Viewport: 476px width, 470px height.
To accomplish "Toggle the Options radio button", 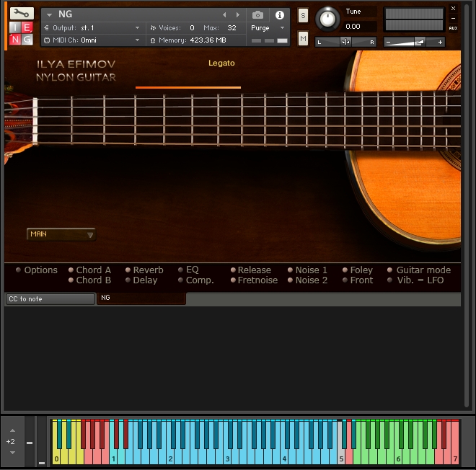I will [18, 270].
